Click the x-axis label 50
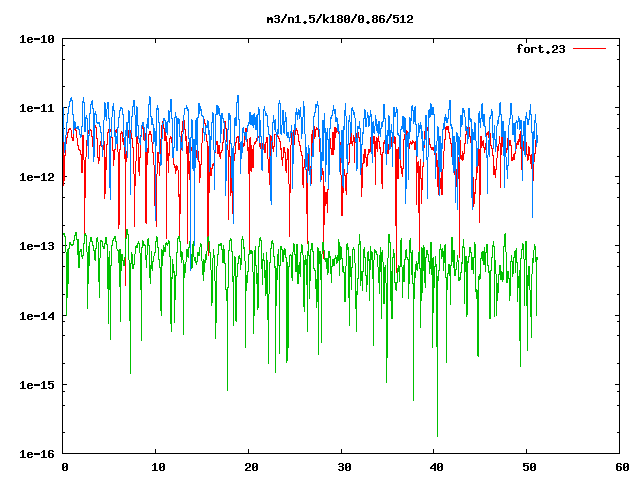Viewport: 640px width, 480px height. pyautogui.click(x=529, y=467)
